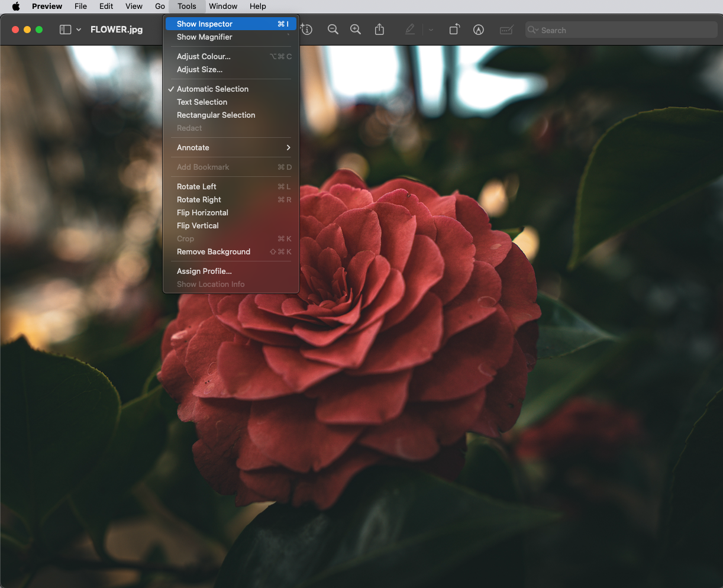The height and width of the screenshot is (588, 723).
Task: Choose Rectangular Selection mode
Action: 216,115
